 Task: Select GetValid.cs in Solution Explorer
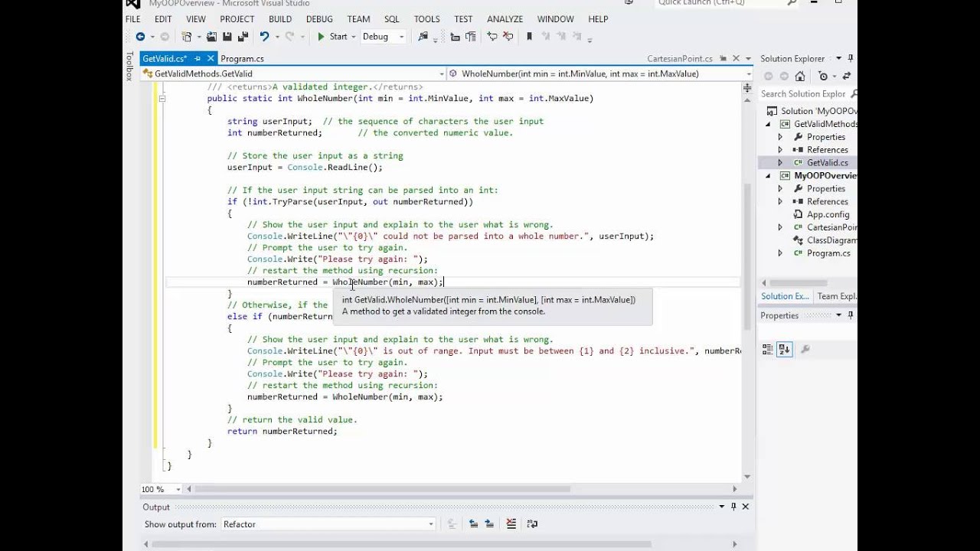pyautogui.click(x=827, y=163)
